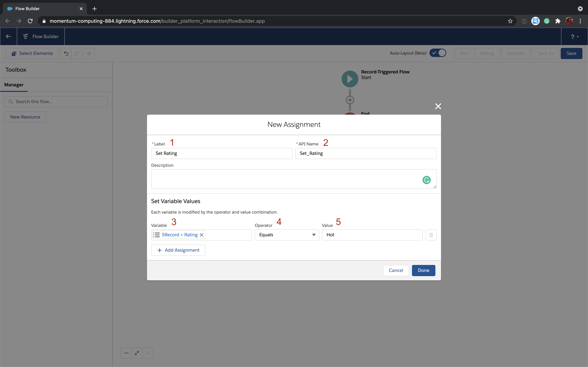Click the undo arrow in the toolbar
The image size is (588, 367).
click(x=66, y=53)
